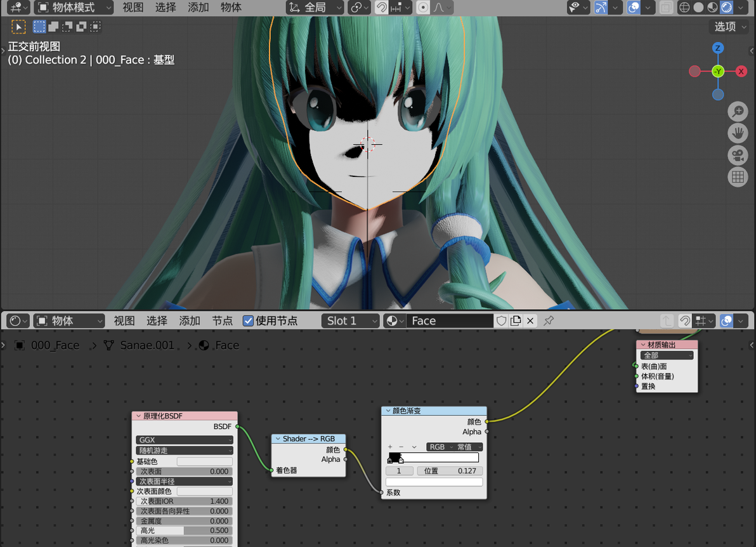This screenshot has height=547, width=756.
Task: Open node editor type menu
Action: pos(19,320)
